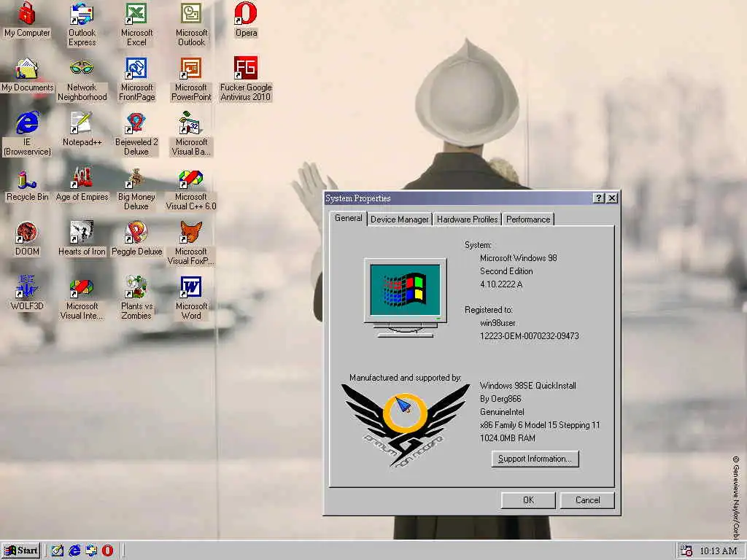Launch Outlook Express from Quick Launch
The width and height of the screenshot is (747, 560).
coord(91,551)
